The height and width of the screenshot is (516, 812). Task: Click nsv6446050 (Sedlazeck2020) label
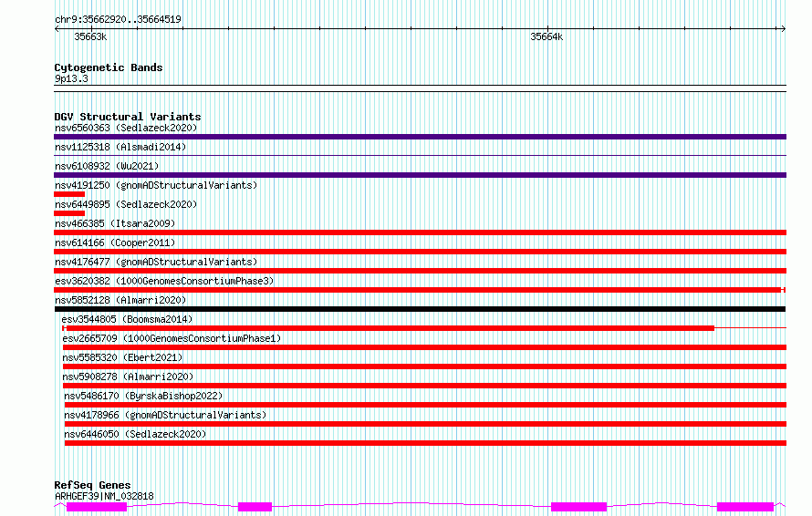click(135, 434)
